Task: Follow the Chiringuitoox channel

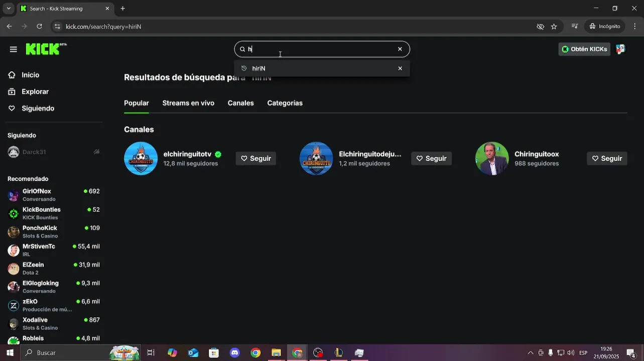Action: pos(607,158)
